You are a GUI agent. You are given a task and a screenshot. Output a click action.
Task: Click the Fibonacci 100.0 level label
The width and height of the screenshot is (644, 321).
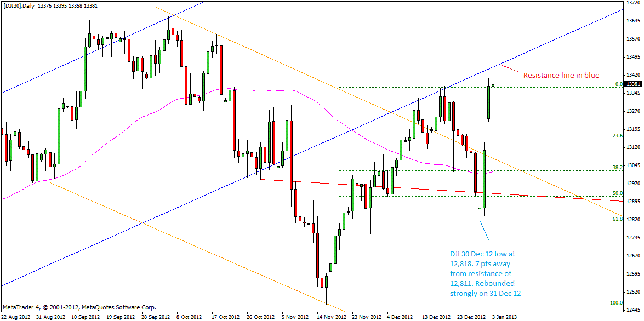point(616,303)
